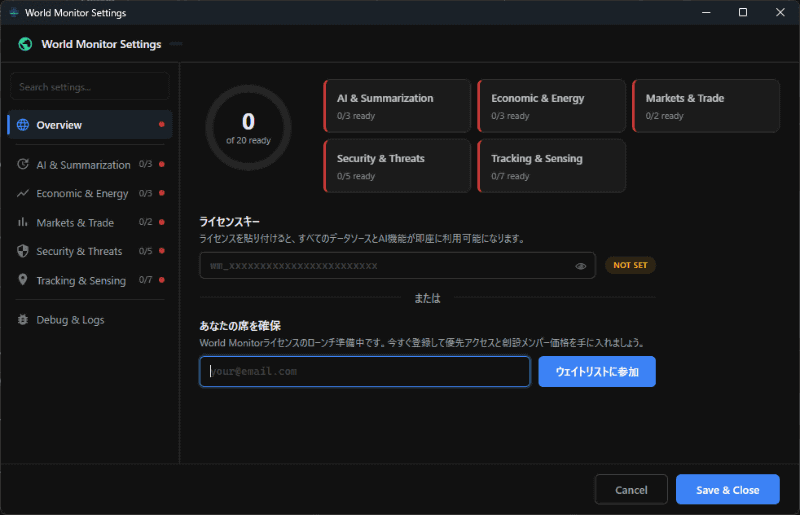
Task: Click the または divider label
Action: click(x=427, y=298)
